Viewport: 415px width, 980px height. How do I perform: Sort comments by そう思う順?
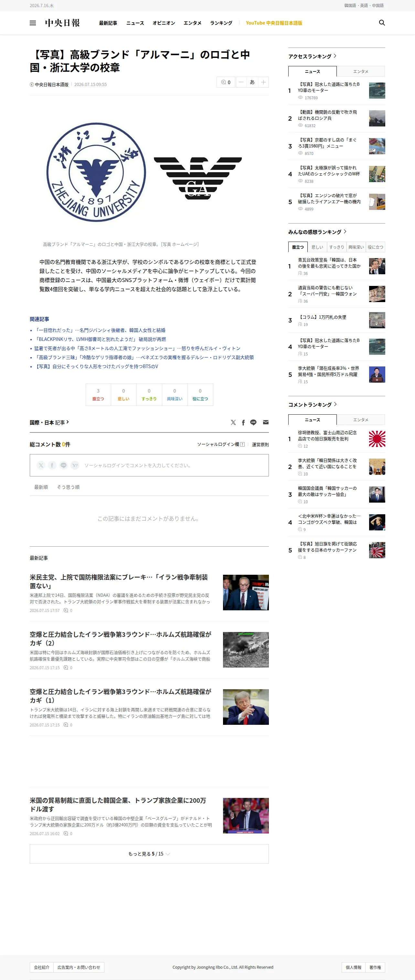[68, 487]
